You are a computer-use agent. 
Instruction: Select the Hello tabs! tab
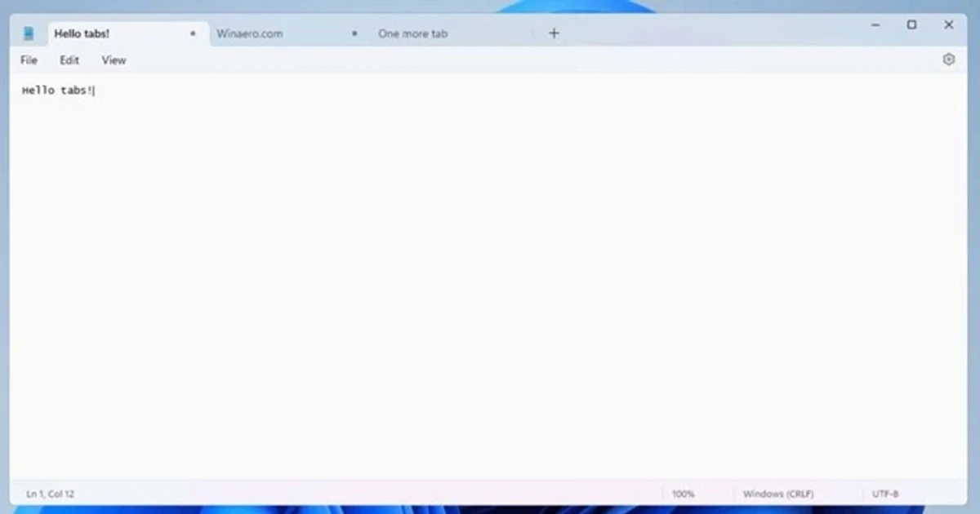click(82, 34)
